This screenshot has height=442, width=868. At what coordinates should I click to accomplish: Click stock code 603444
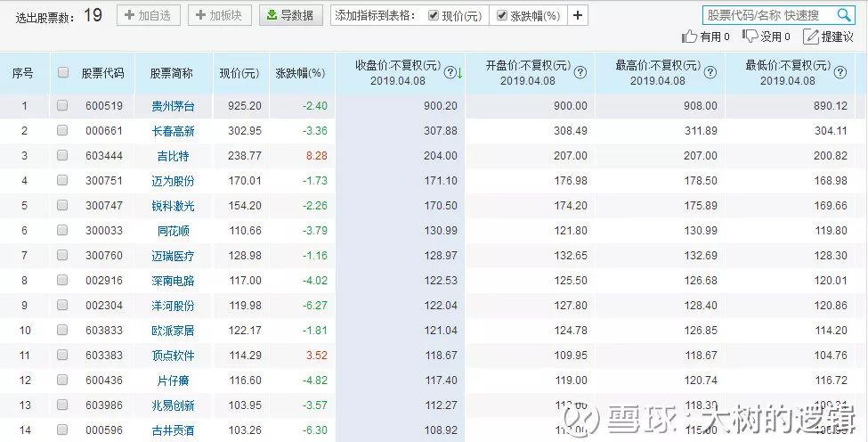click(x=104, y=155)
